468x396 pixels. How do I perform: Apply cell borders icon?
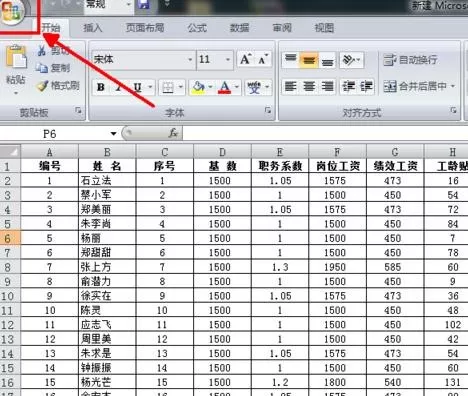pyautogui.click(x=168, y=87)
